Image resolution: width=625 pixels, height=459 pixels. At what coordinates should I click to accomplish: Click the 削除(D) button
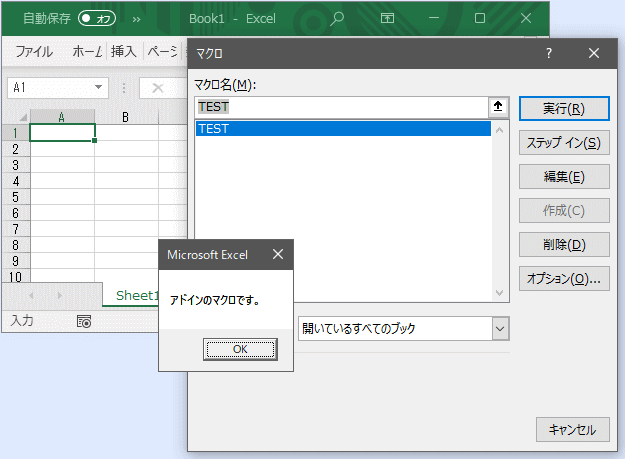564,245
